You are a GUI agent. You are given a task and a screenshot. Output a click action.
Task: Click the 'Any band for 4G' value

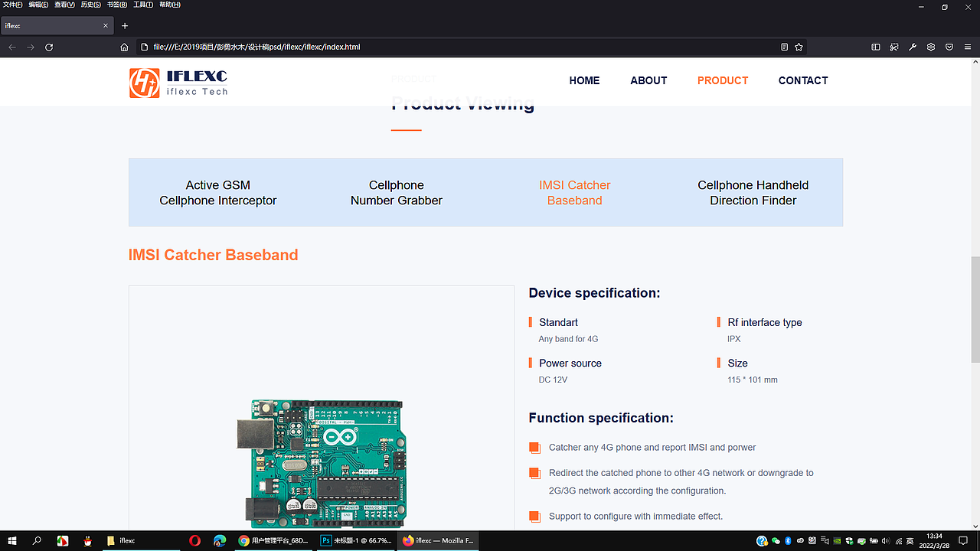point(568,339)
